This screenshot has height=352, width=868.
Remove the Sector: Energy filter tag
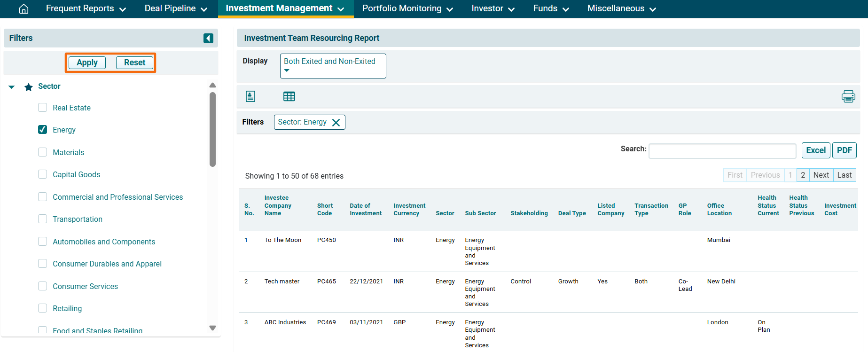pyautogui.click(x=336, y=123)
